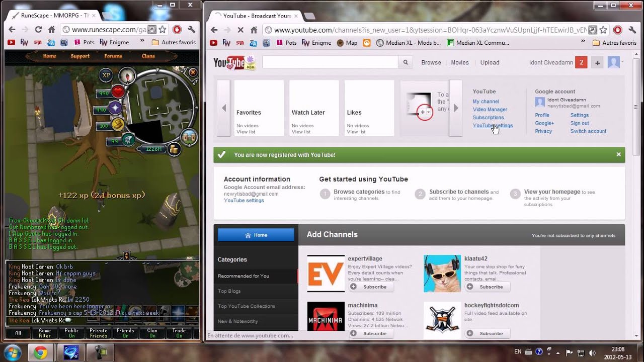This screenshot has height=362, width=644.
Task: Open the Video Manager link
Action: (x=490, y=109)
